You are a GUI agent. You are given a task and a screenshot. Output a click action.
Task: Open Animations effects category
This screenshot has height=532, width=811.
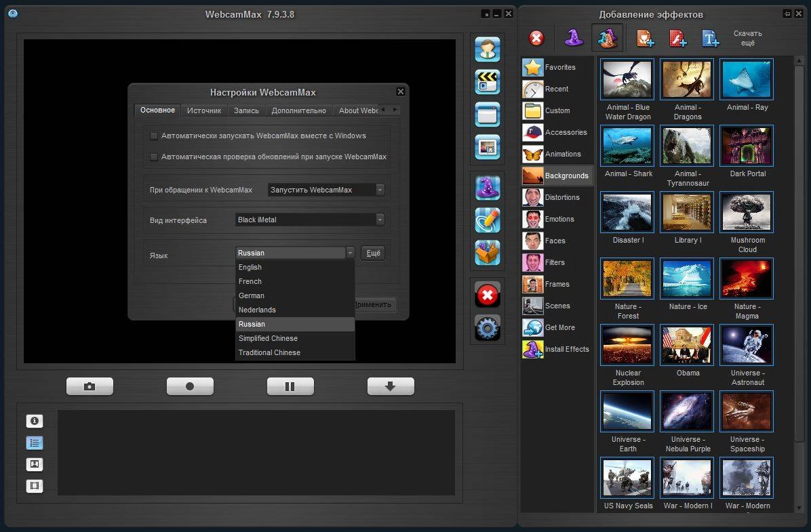(x=557, y=154)
